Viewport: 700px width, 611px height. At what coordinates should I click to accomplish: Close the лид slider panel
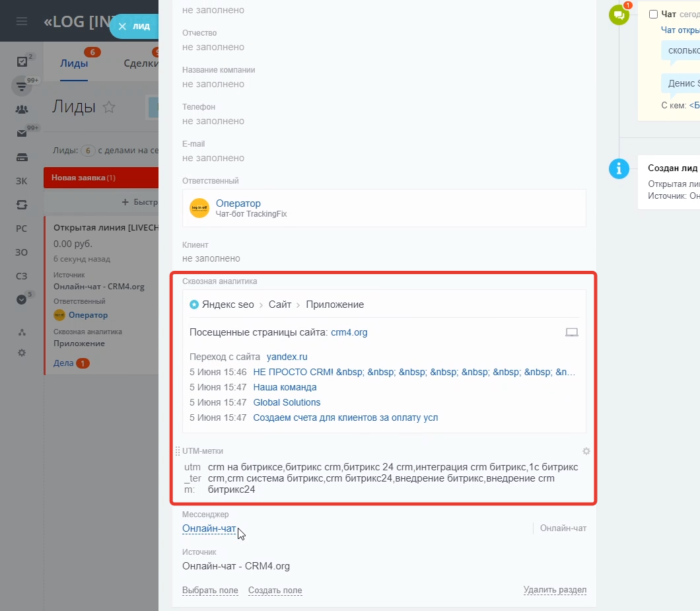coord(122,26)
